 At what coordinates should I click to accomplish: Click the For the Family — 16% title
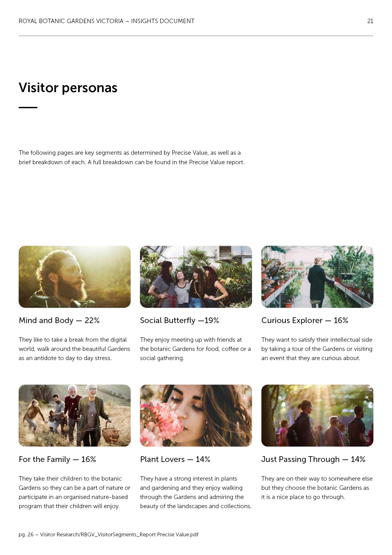pyautogui.click(x=57, y=459)
